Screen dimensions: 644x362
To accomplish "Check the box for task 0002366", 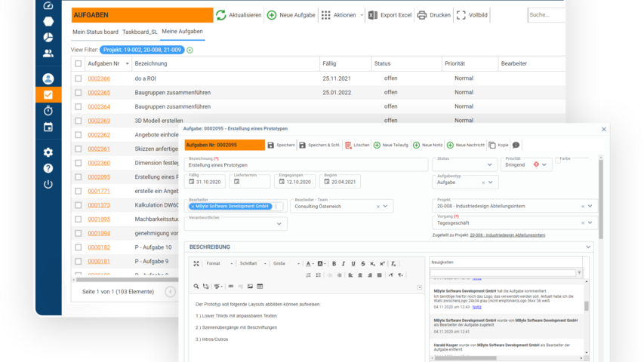I will (x=79, y=78).
